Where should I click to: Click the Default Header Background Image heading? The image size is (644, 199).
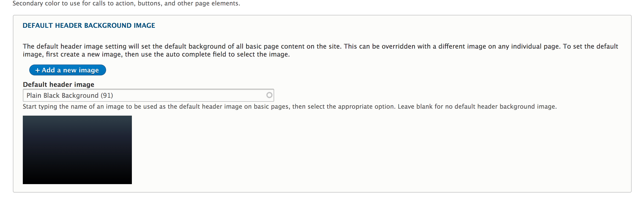pyautogui.click(x=89, y=26)
